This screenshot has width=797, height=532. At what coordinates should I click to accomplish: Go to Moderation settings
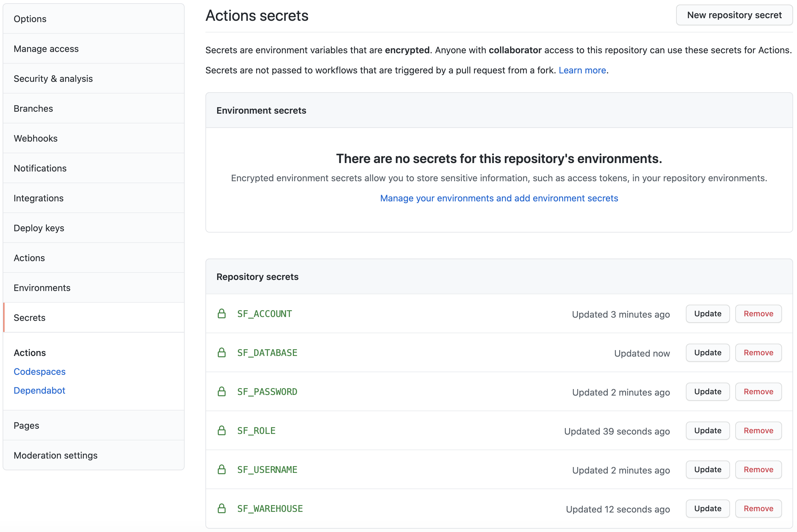click(56, 455)
